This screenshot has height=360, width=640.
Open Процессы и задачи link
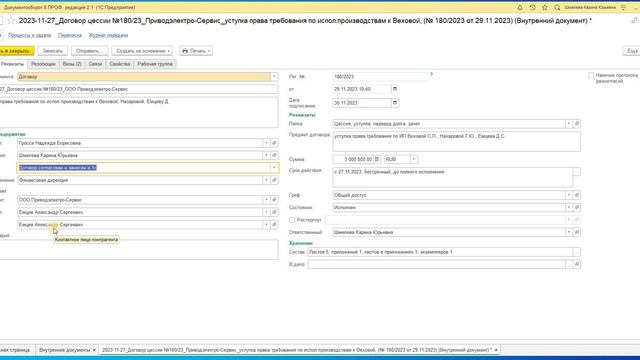click(29, 36)
